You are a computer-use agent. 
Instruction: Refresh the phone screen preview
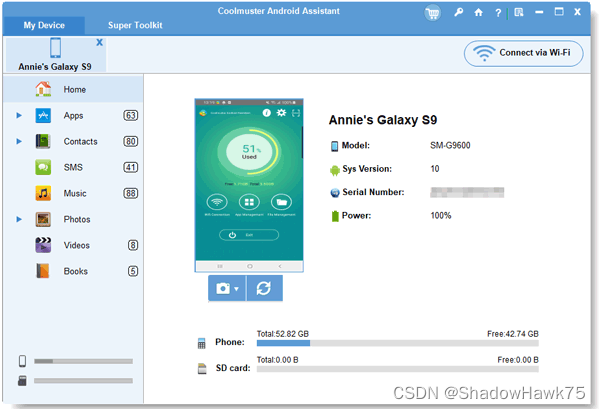pyautogui.click(x=264, y=288)
